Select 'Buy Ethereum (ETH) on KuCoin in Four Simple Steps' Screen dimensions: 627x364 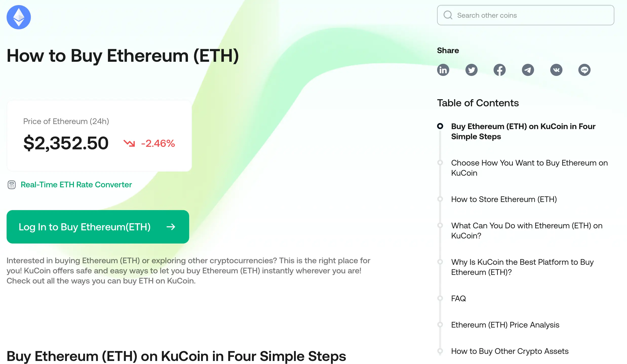[523, 131]
